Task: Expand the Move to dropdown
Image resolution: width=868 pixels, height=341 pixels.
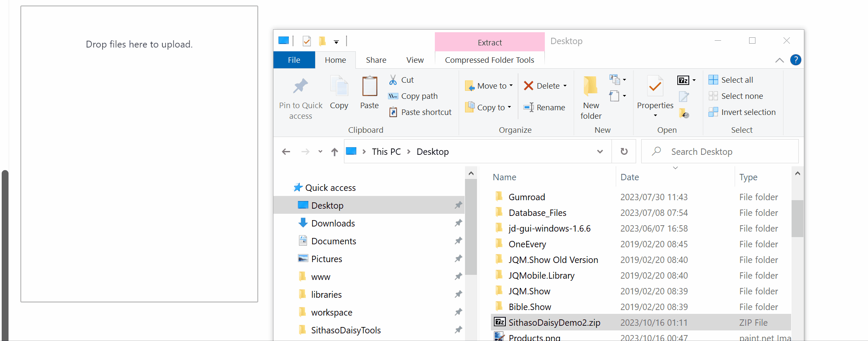Action: pyautogui.click(x=511, y=86)
